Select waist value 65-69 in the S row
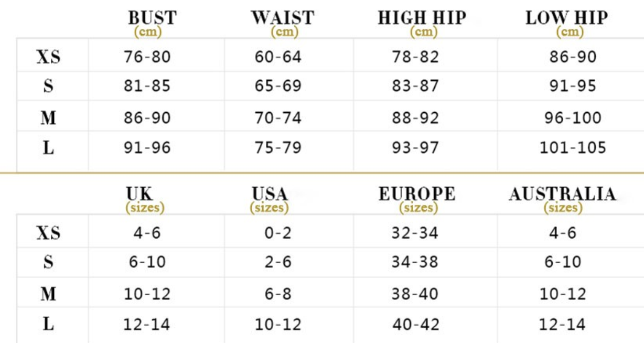Screen dimensions: 644x343 [x=278, y=86]
